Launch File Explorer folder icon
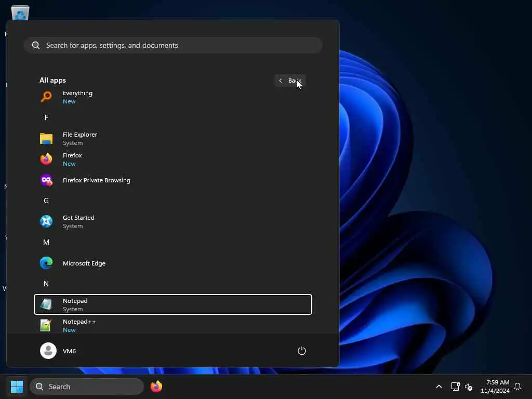 (x=46, y=138)
